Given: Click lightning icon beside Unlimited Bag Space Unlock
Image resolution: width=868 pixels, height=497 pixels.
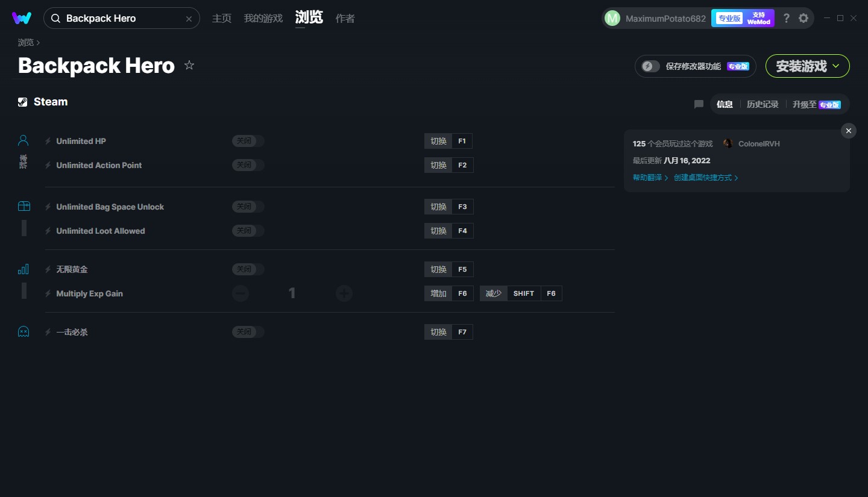Looking at the screenshot, I should pyautogui.click(x=48, y=207).
